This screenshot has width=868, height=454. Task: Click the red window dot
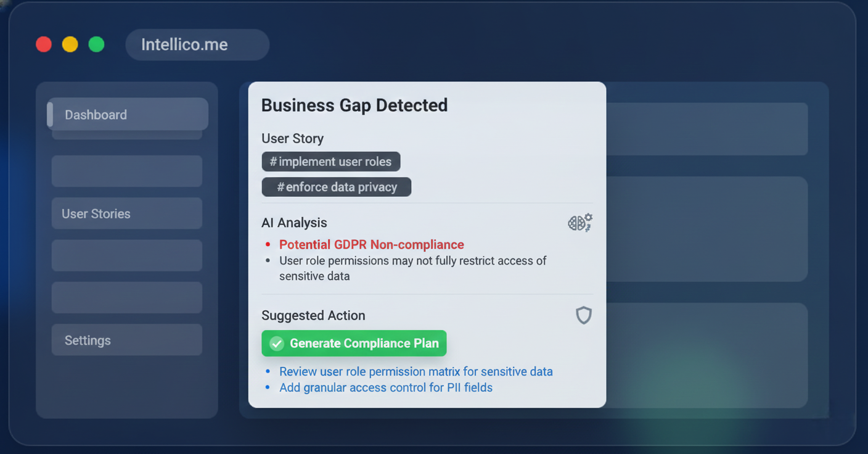pyautogui.click(x=44, y=44)
